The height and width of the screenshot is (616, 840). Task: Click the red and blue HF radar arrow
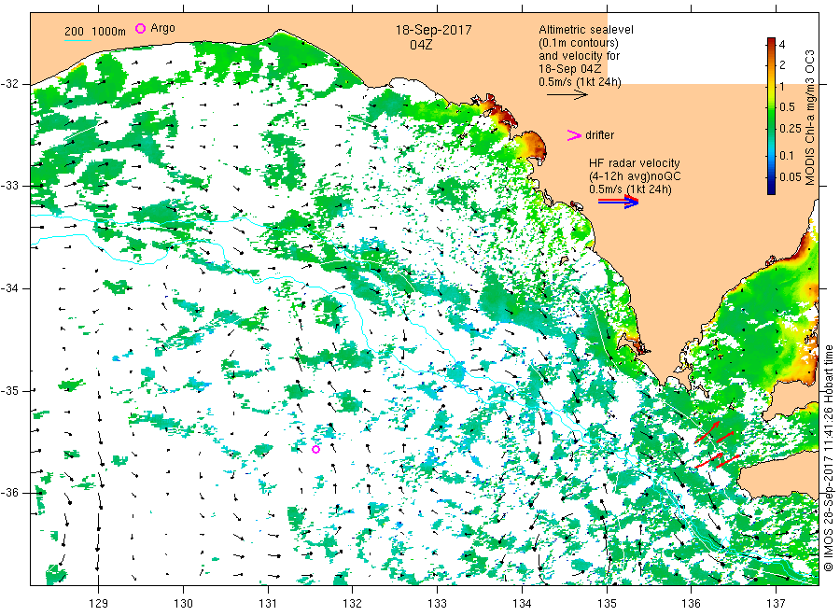(619, 202)
